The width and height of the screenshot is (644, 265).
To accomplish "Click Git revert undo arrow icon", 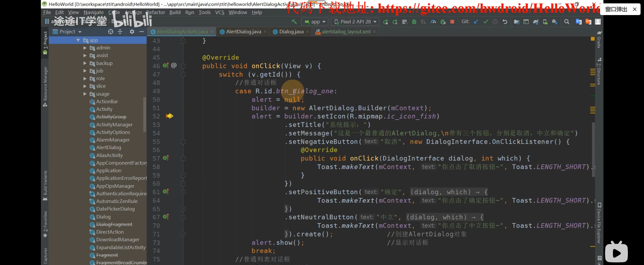I will pos(505,22).
